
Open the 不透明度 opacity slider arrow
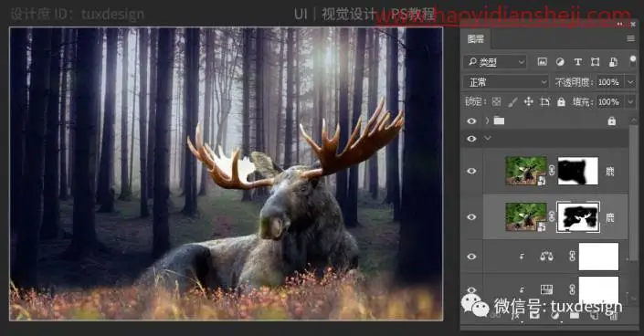[630, 82]
